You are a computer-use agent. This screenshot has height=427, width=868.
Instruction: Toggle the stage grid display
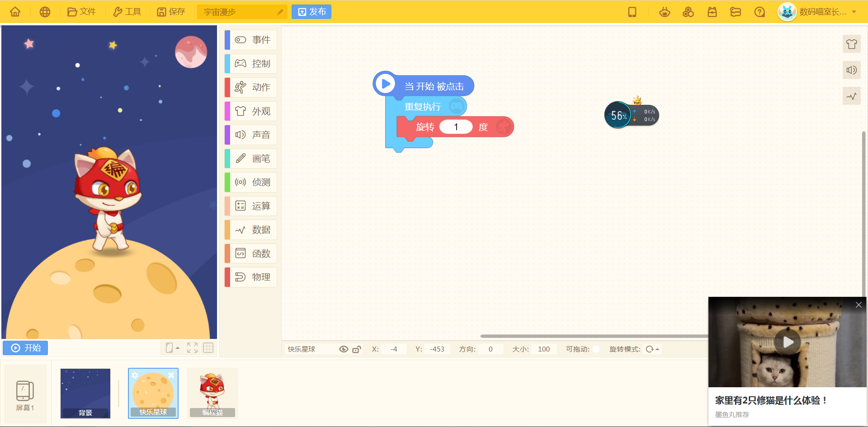[208, 348]
